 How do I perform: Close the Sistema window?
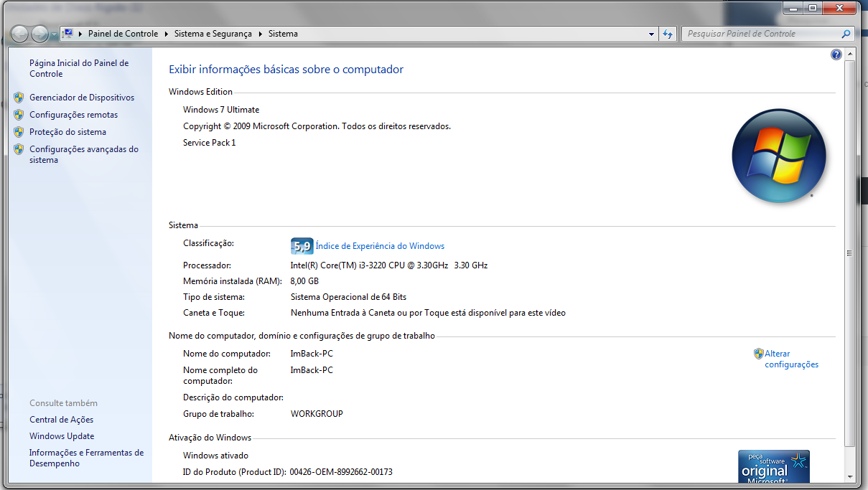click(840, 8)
